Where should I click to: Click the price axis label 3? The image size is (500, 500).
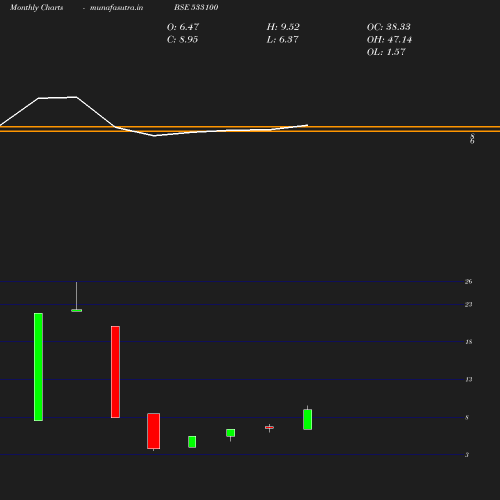pyautogui.click(x=467, y=455)
